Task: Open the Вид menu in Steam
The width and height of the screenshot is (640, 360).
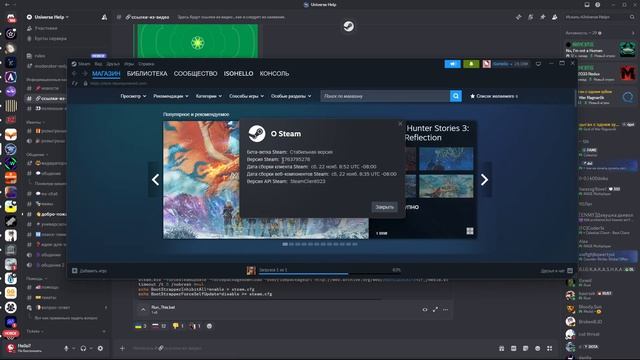Action: pos(98,64)
